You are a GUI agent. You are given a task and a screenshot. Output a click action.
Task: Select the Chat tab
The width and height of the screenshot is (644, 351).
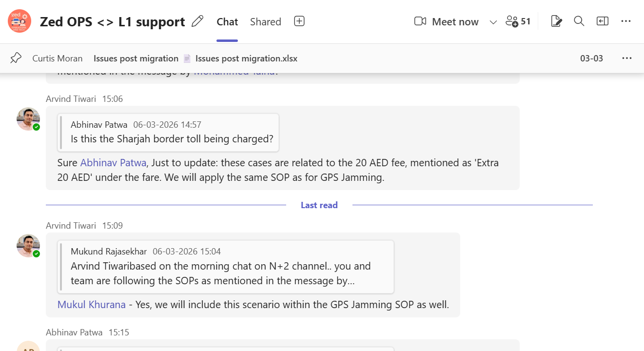(227, 22)
